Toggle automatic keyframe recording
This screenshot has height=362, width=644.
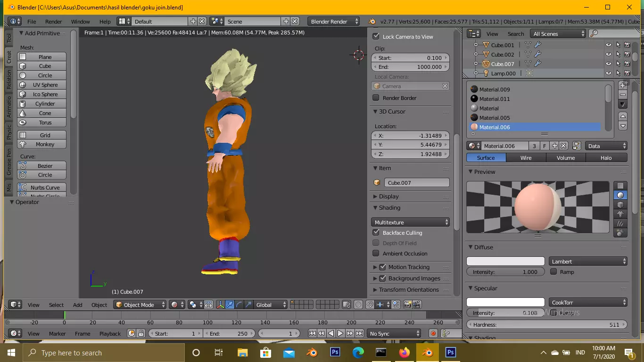pyautogui.click(x=433, y=333)
